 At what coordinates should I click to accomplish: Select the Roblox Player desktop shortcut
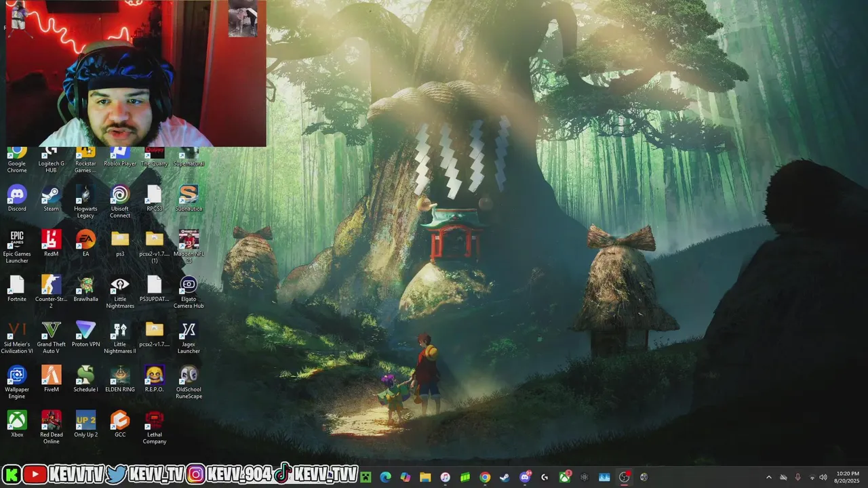[120, 157]
